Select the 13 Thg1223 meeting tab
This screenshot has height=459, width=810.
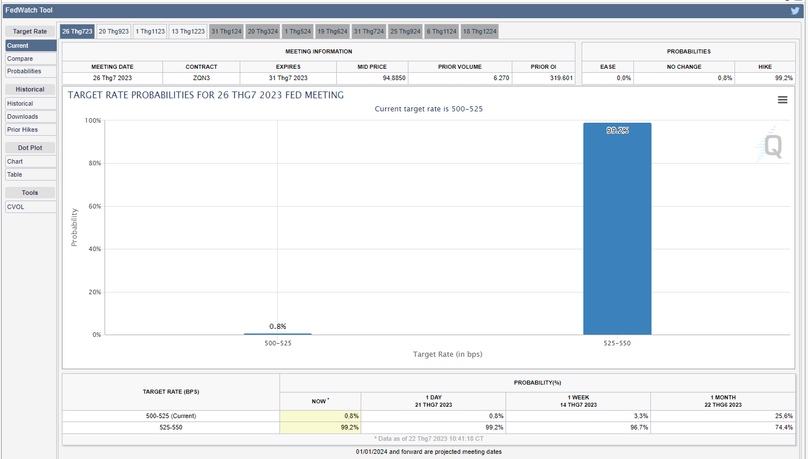(x=188, y=32)
